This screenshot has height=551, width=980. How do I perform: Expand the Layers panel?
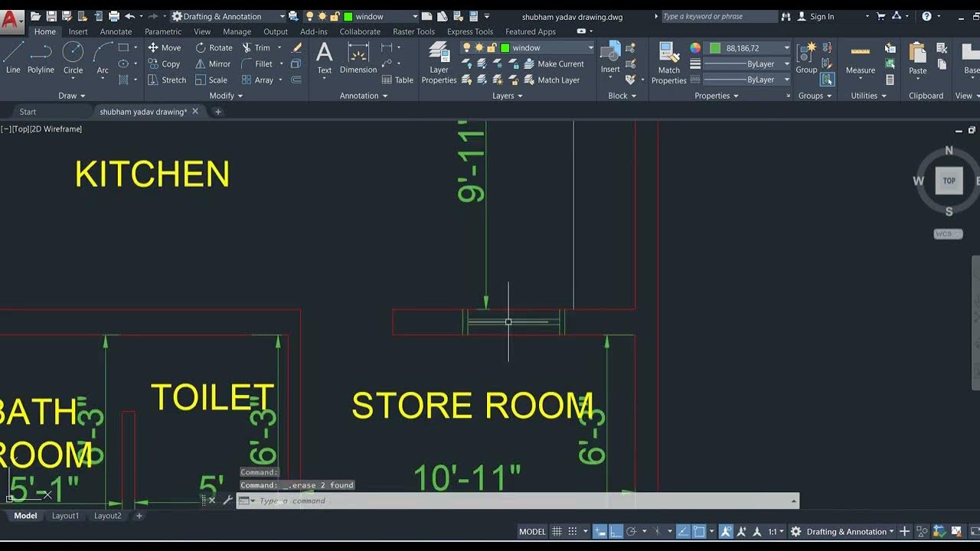(508, 96)
